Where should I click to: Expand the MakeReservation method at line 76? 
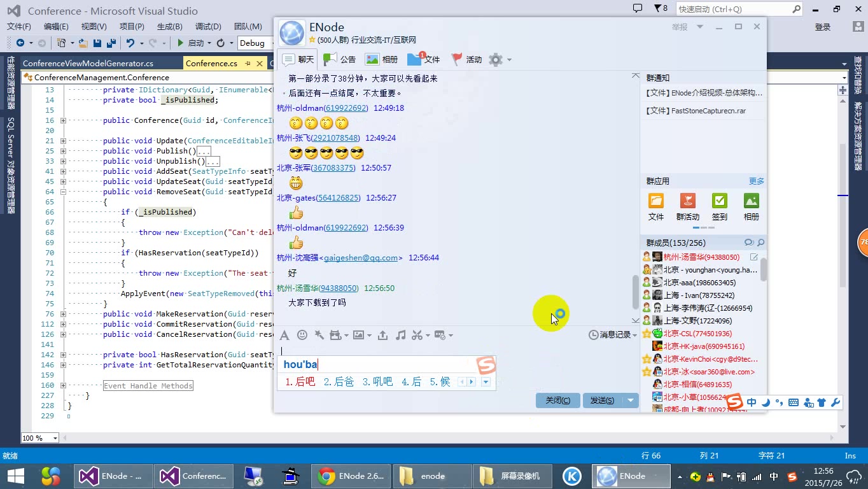[x=63, y=314]
